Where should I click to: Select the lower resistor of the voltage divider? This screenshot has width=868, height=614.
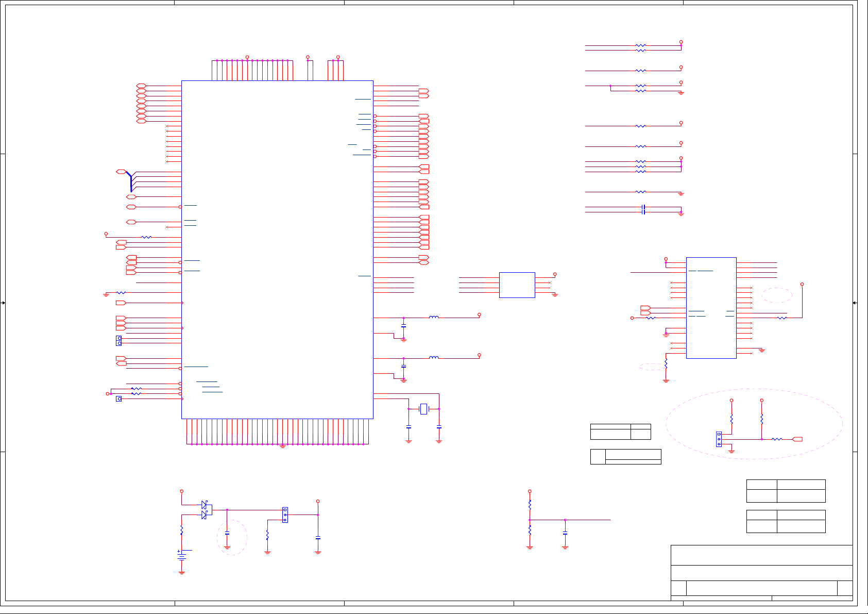click(x=530, y=530)
